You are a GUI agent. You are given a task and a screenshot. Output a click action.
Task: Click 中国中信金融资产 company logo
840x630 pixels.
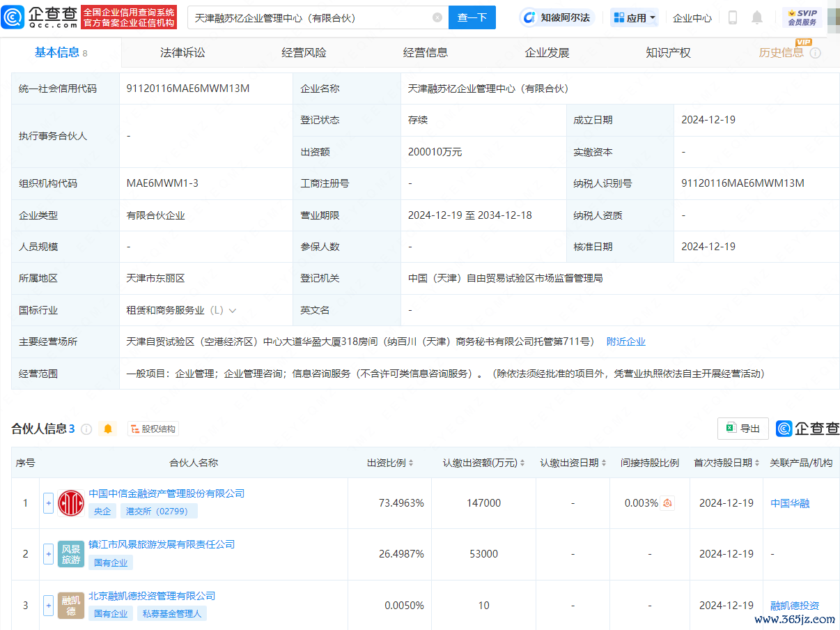coord(71,503)
